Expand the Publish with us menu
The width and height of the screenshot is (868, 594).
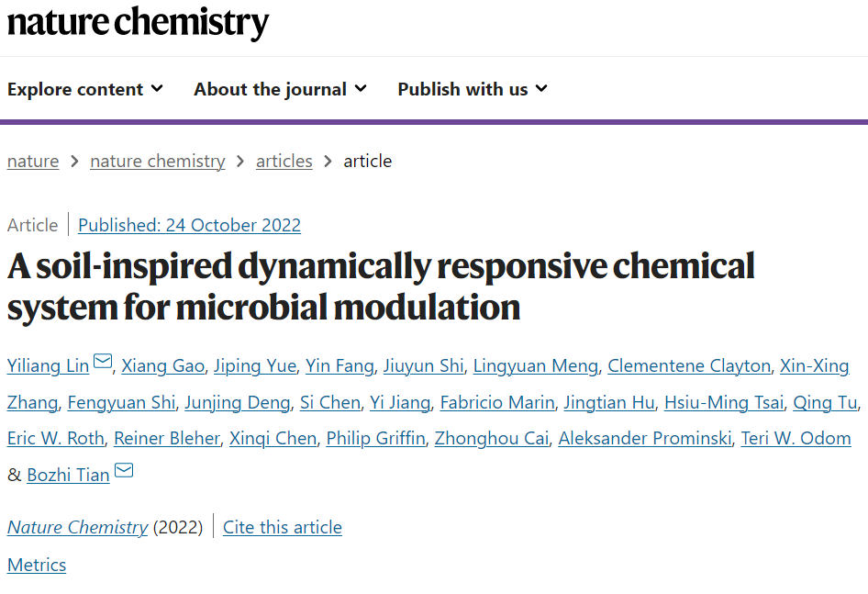click(472, 89)
